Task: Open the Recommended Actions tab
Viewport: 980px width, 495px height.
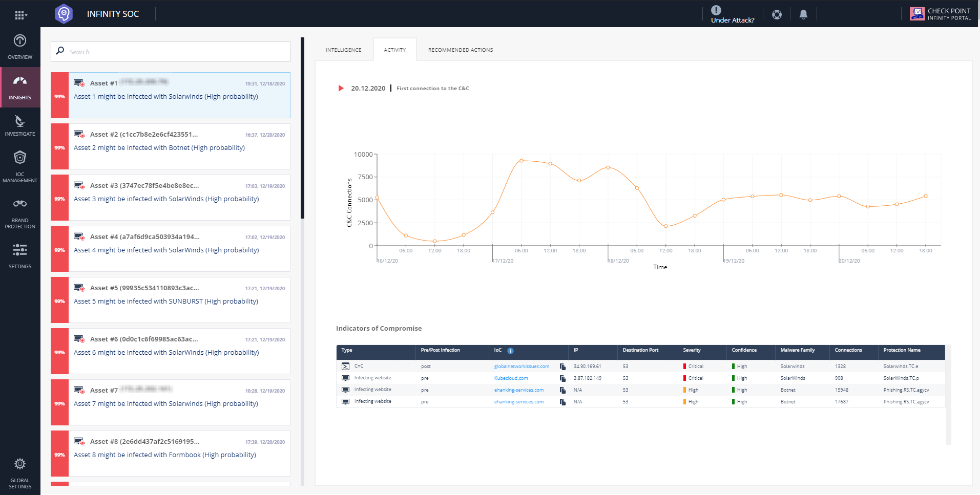Action: (x=461, y=50)
